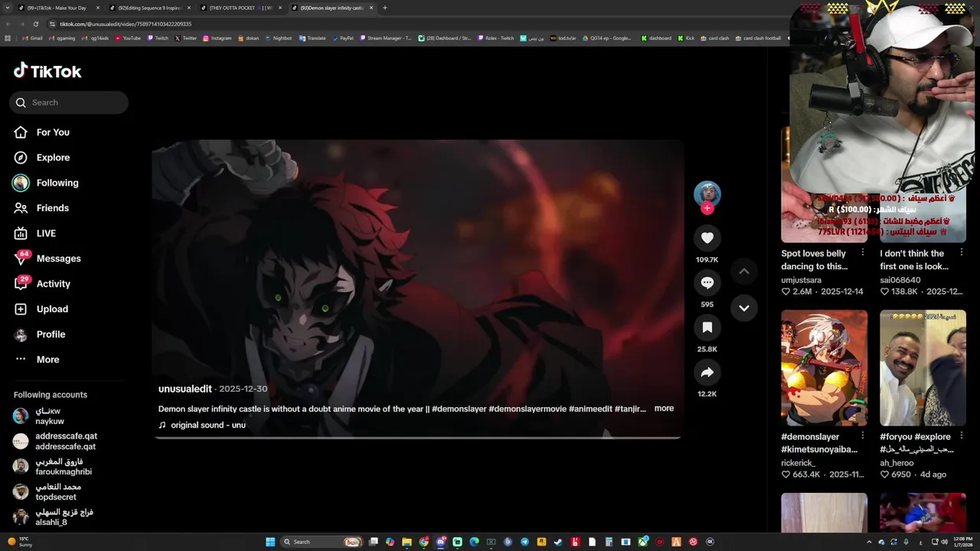Switch to 'THEY OUTTA POCKET' tab

pyautogui.click(x=240, y=8)
